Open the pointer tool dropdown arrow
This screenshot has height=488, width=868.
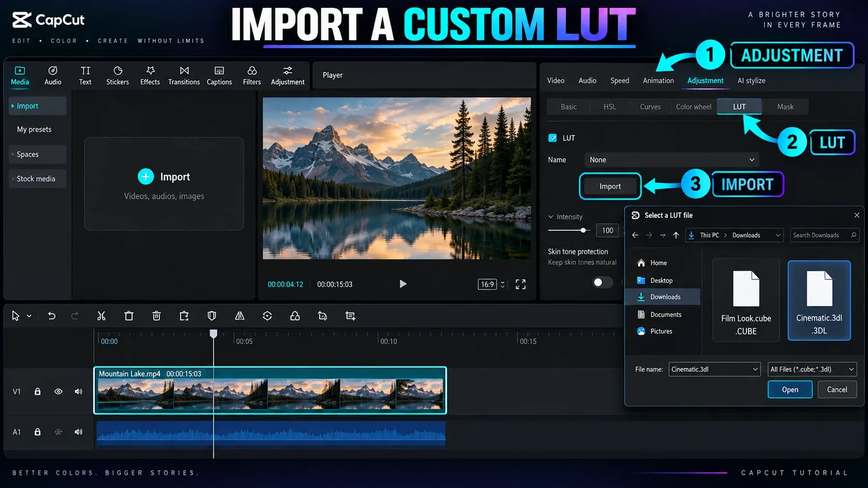(29, 316)
